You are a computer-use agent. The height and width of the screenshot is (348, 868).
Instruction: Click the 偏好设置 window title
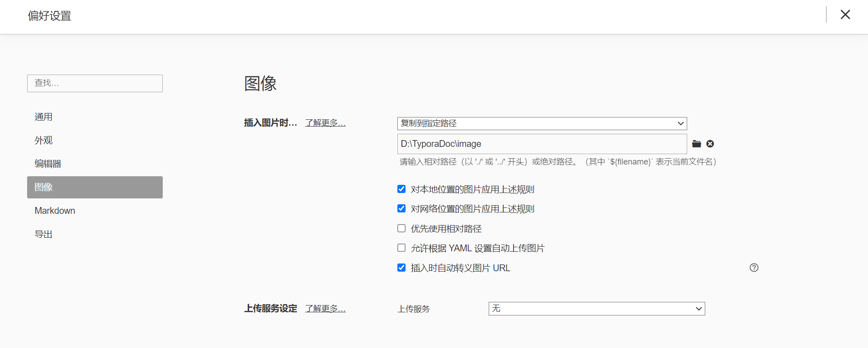pyautogui.click(x=50, y=16)
